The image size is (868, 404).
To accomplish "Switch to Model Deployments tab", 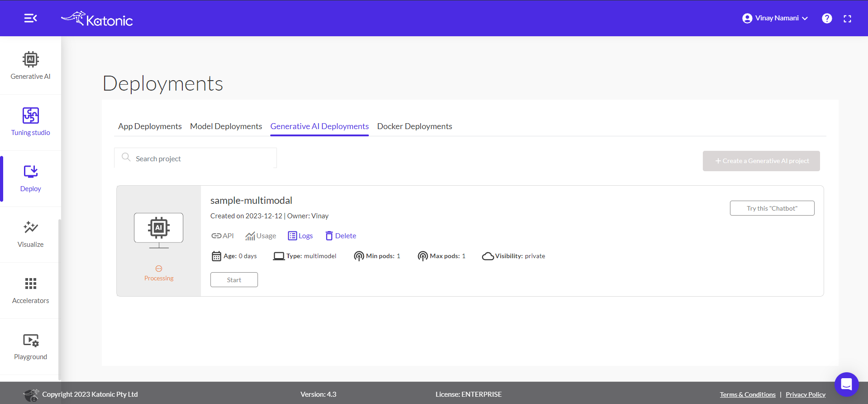I will click(x=226, y=126).
